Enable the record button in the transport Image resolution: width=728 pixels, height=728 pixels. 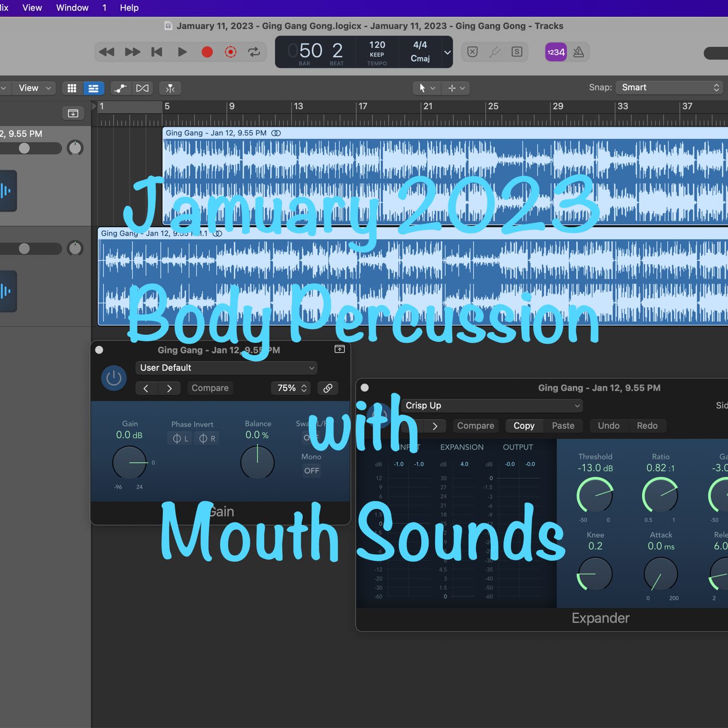coord(207,52)
